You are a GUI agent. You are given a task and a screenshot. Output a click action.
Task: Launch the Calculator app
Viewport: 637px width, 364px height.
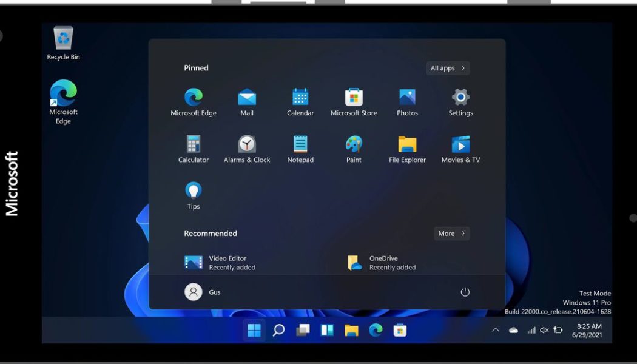(x=193, y=146)
